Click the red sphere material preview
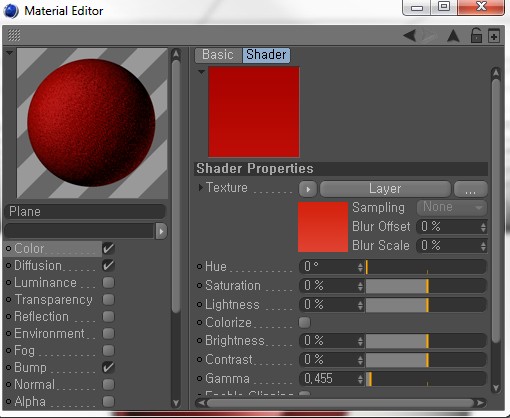This screenshot has width=510, height=418. pos(92,123)
